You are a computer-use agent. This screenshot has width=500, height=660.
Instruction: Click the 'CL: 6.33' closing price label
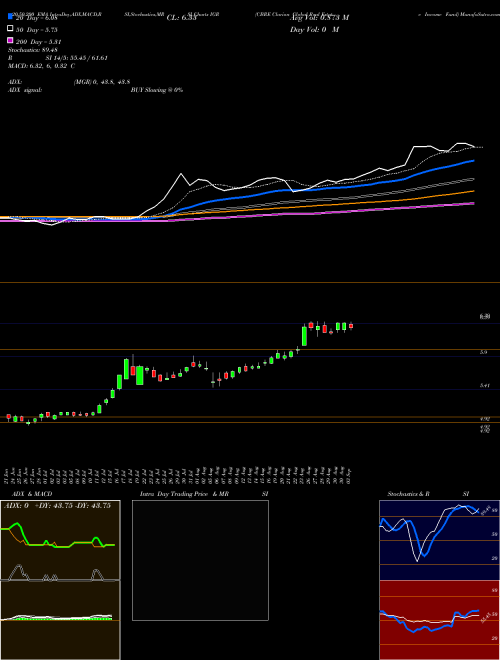coord(181,18)
